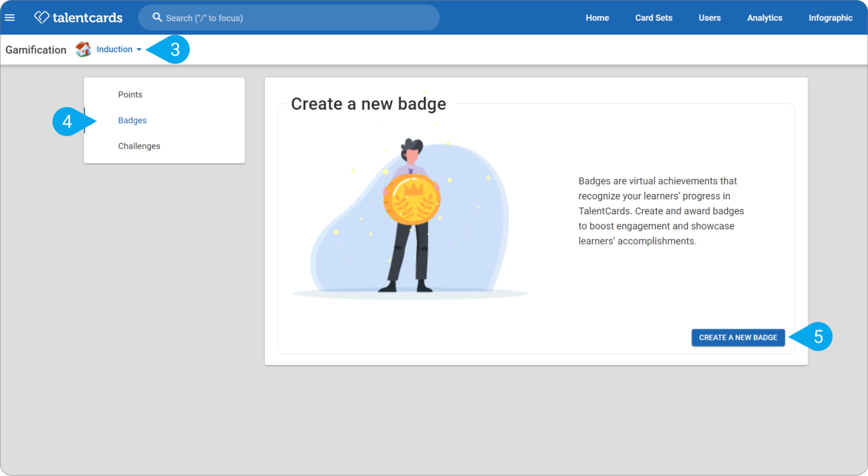Open the Users page
This screenshot has width=868, height=476.
click(x=710, y=18)
